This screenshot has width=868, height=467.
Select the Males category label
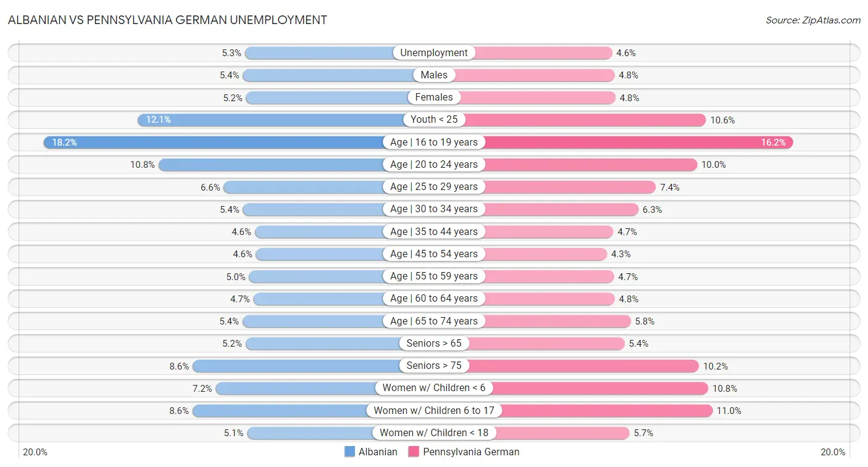434,75
